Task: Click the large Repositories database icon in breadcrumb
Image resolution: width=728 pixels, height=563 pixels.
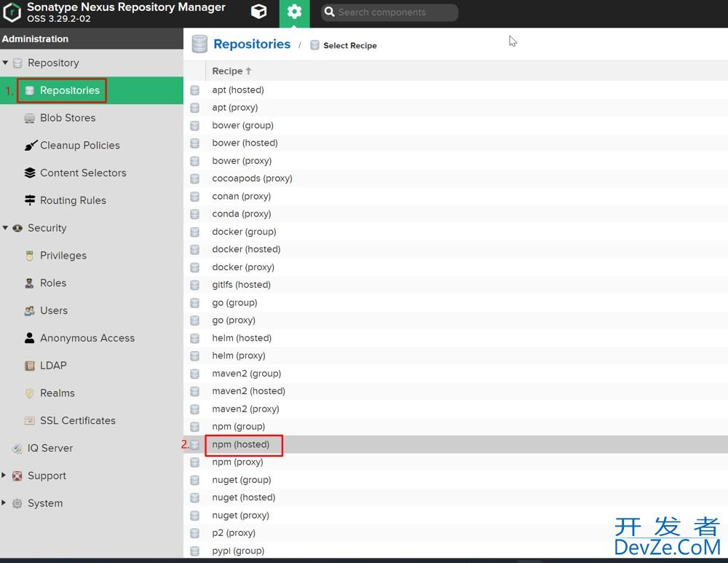Action: 199,44
